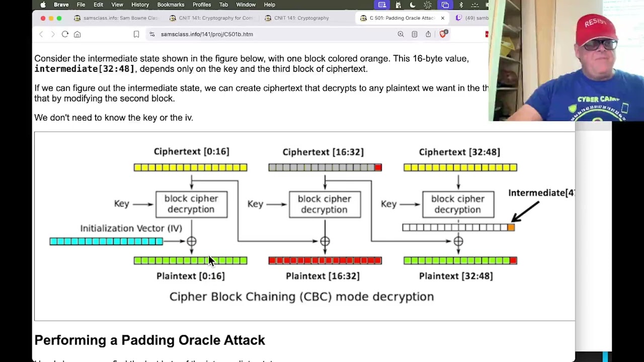Toggle Do Not Disturb moon icon
Viewport: 644px width, 362px height.
pyautogui.click(x=413, y=5)
